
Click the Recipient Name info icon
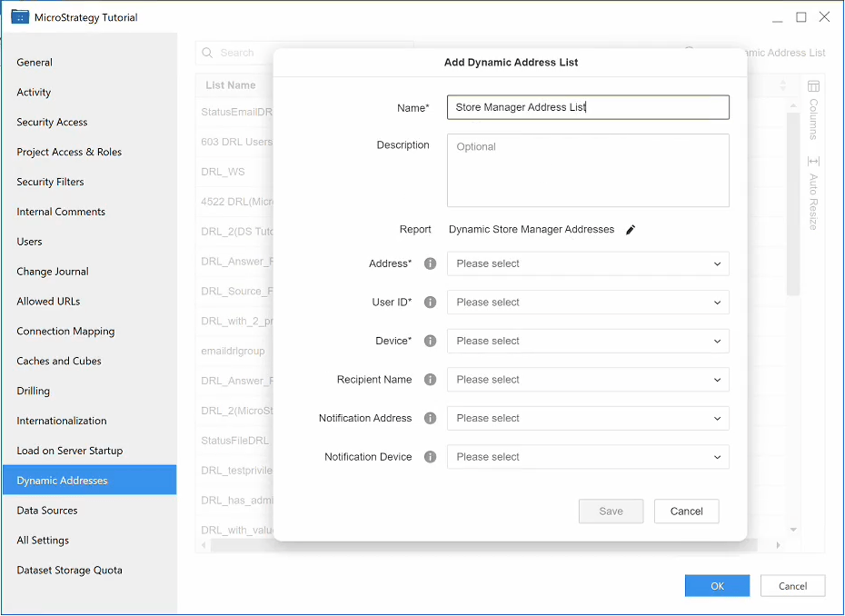click(430, 380)
